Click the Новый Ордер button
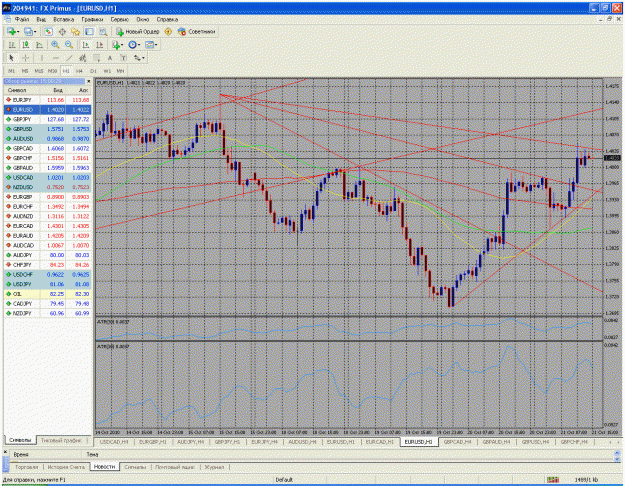Screen dimensions: 625x486 pyautogui.click(x=138, y=31)
